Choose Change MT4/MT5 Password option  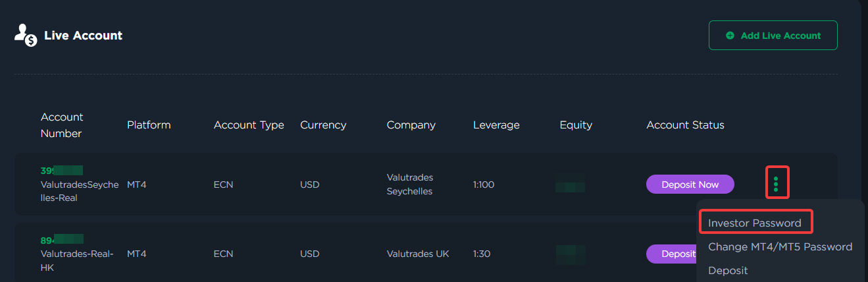(780, 247)
